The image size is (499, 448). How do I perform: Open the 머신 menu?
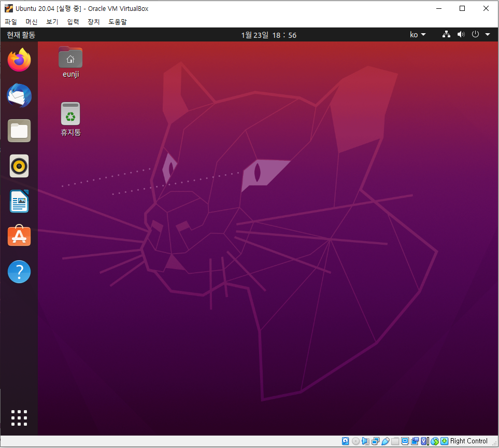point(32,22)
